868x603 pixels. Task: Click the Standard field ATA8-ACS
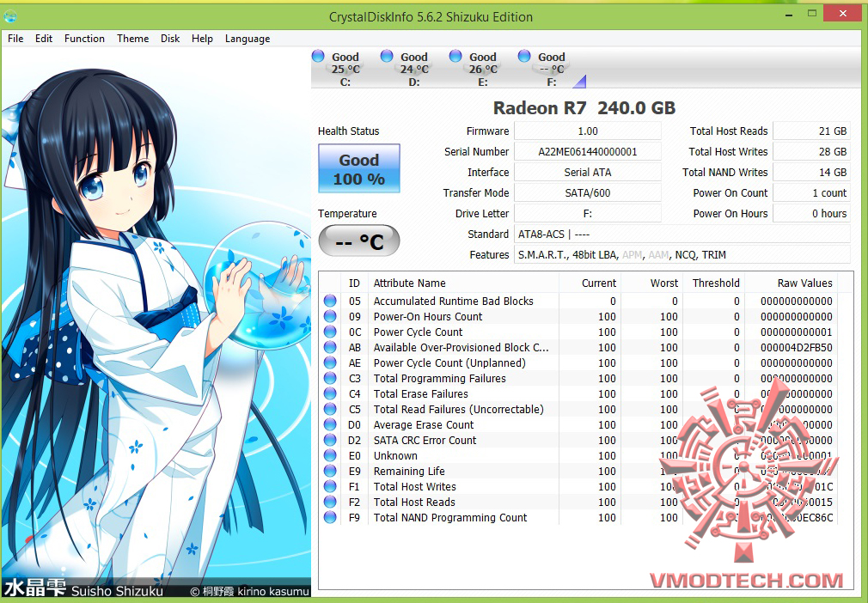point(682,234)
